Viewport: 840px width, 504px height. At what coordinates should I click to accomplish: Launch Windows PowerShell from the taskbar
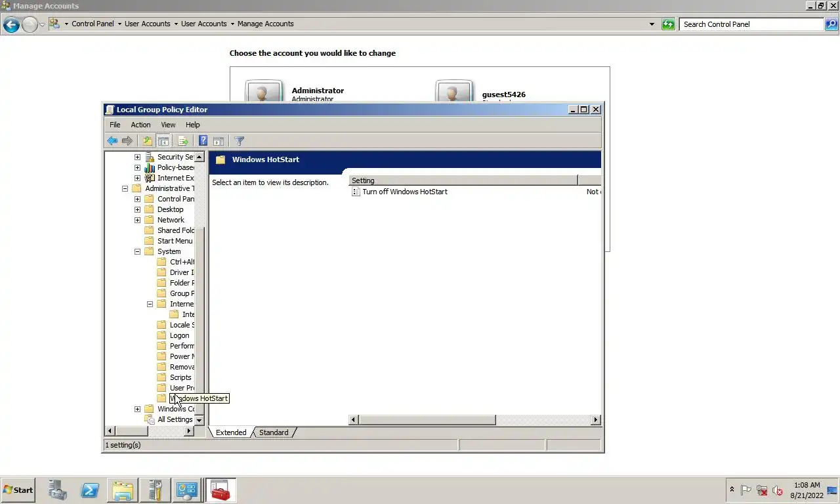(x=90, y=490)
